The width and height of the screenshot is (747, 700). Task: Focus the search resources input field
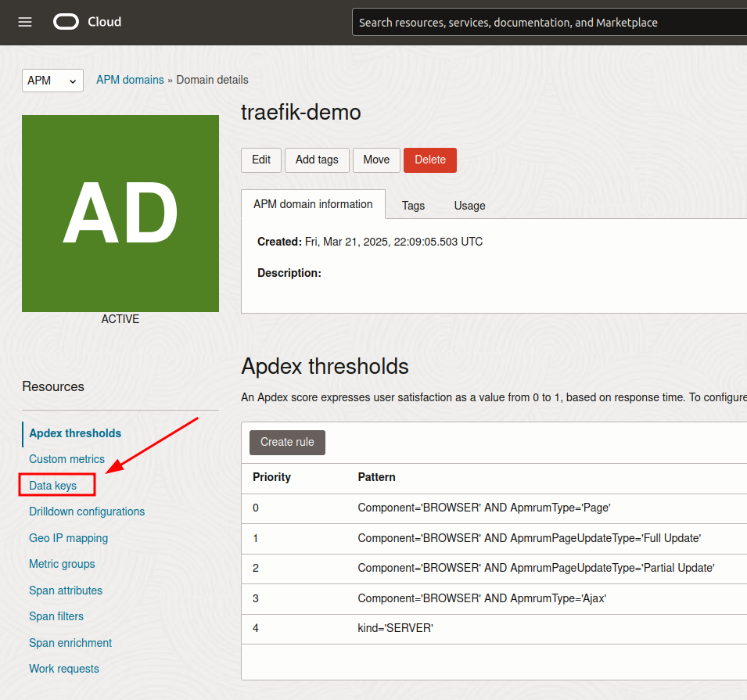click(548, 23)
